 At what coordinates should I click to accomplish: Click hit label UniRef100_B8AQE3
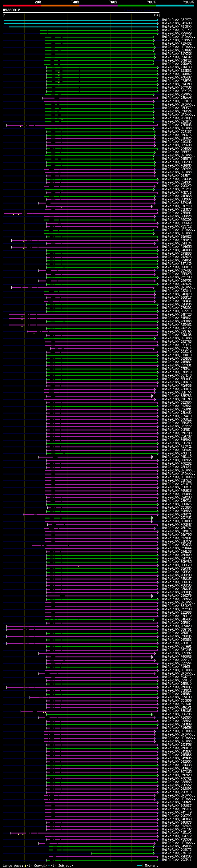pyautogui.click(x=177, y=236)
